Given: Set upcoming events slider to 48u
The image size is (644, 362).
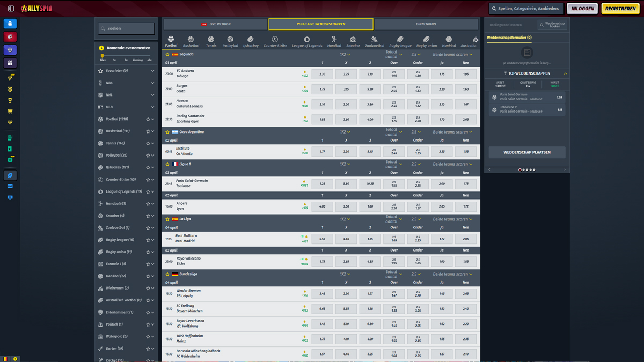Looking at the screenshot, I should tap(149, 60).
